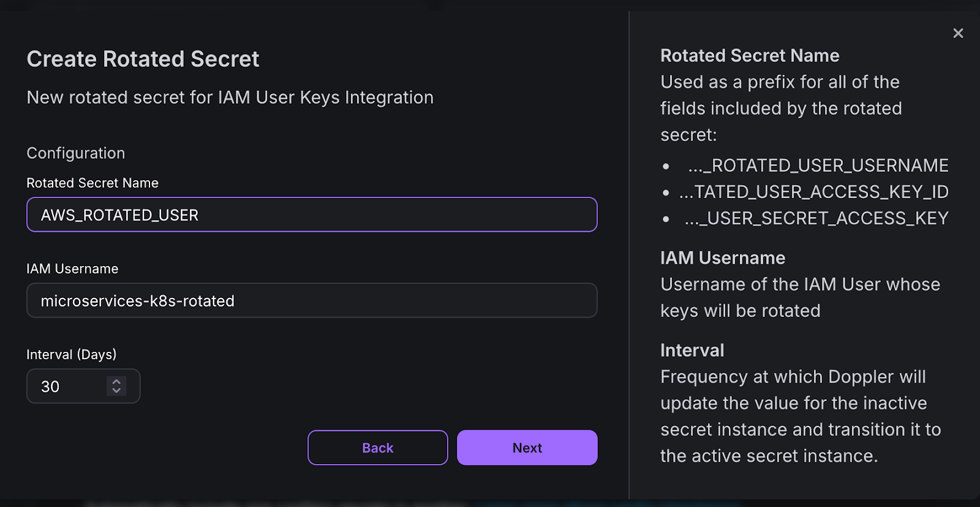Click the microservices-k8s-rotated username field
980x507 pixels.
pyautogui.click(x=311, y=300)
